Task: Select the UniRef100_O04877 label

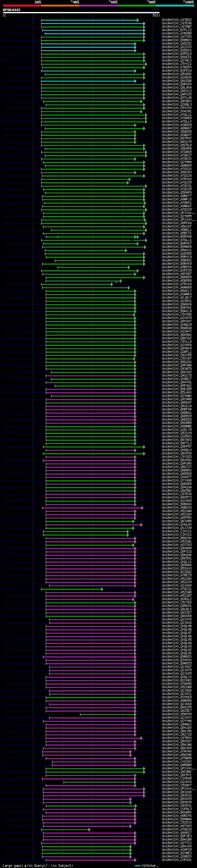Action: (177, 477)
